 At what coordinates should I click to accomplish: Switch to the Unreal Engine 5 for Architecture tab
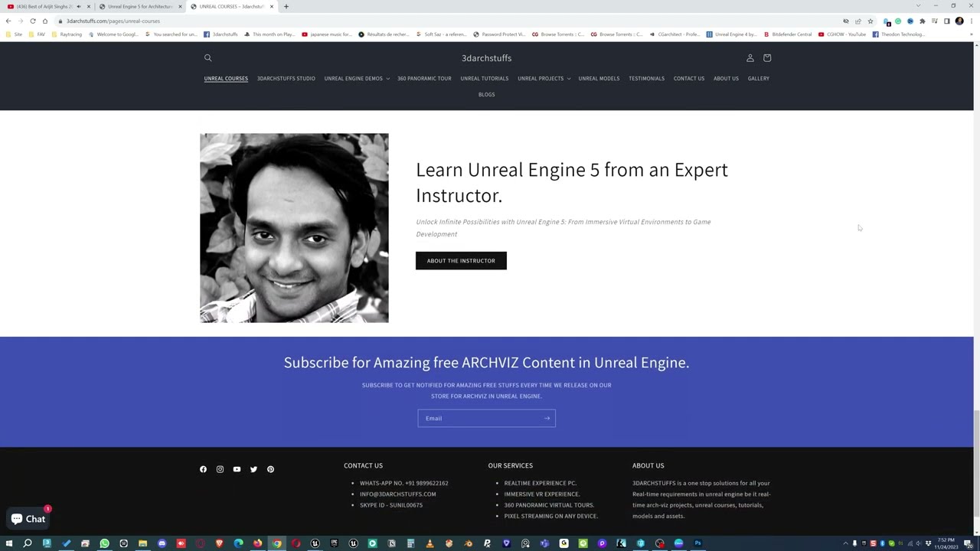[x=140, y=7]
